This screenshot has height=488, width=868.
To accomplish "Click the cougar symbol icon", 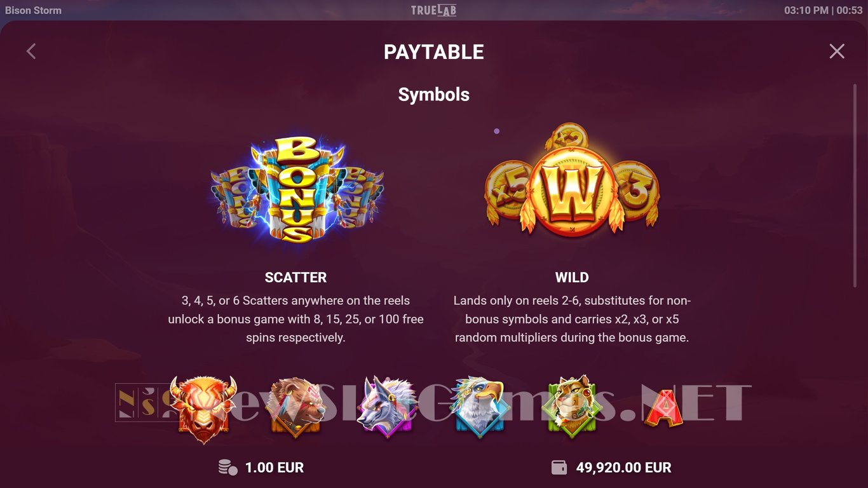I will 572,407.
